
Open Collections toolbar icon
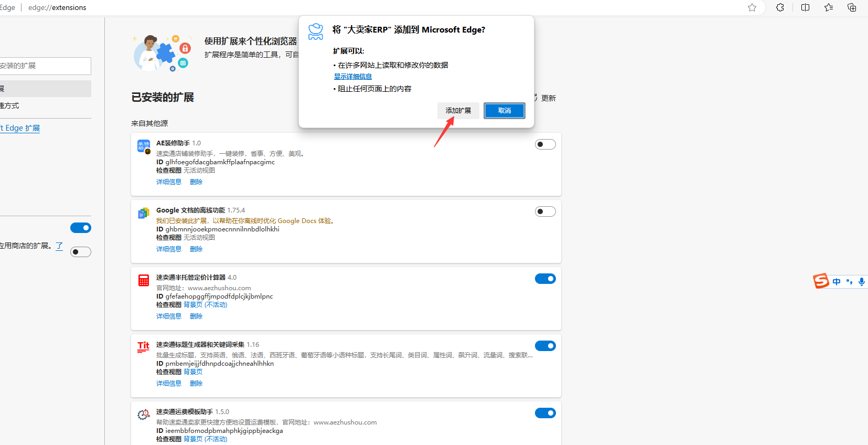(x=852, y=7)
